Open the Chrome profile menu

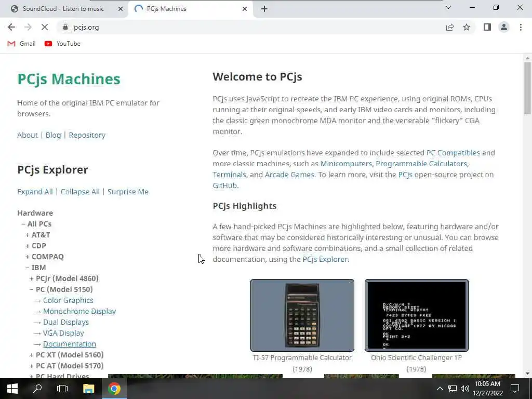[504, 27]
